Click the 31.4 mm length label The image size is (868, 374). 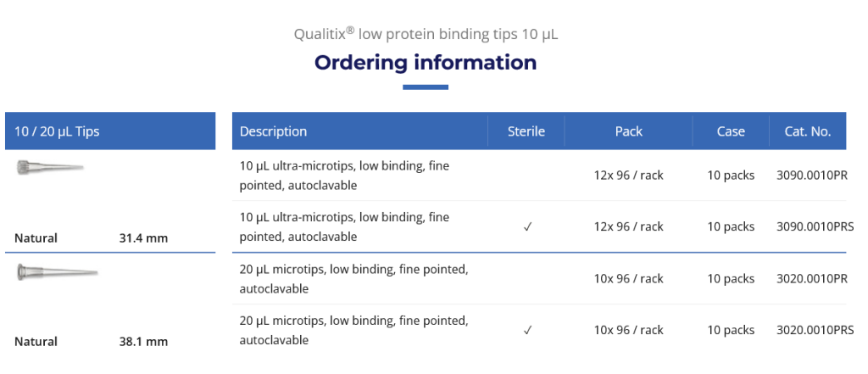pyautogui.click(x=143, y=238)
